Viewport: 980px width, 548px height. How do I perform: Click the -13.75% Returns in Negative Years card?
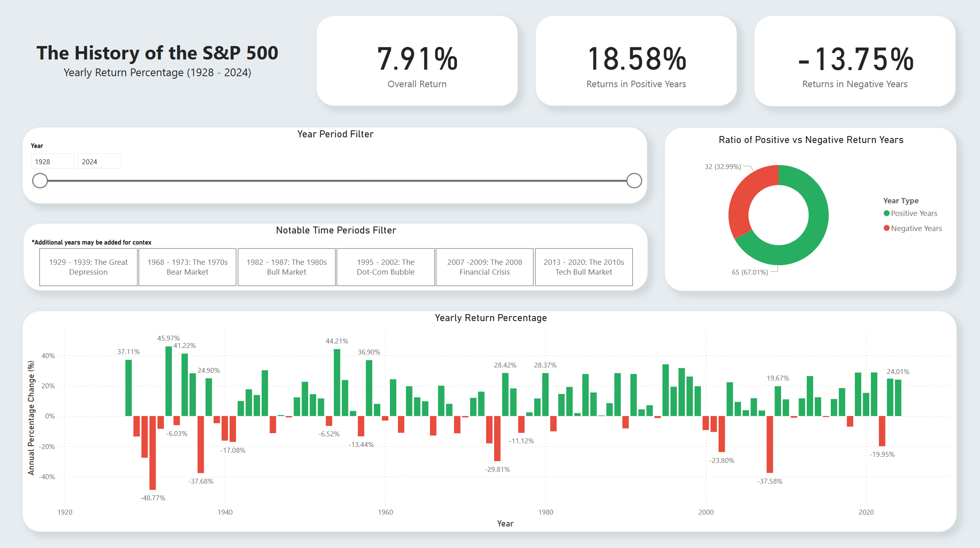click(855, 61)
